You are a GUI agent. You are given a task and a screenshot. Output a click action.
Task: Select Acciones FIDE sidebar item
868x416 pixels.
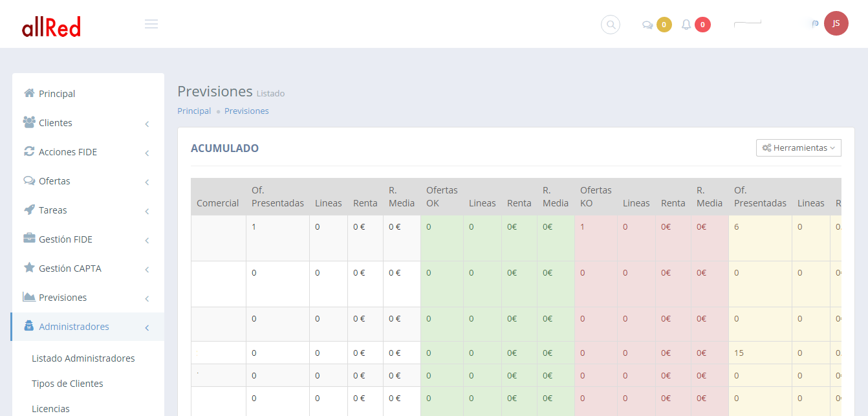point(68,152)
